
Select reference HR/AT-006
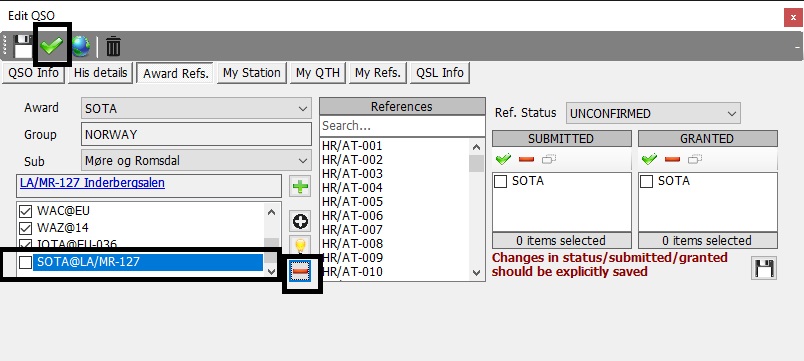[x=352, y=215]
